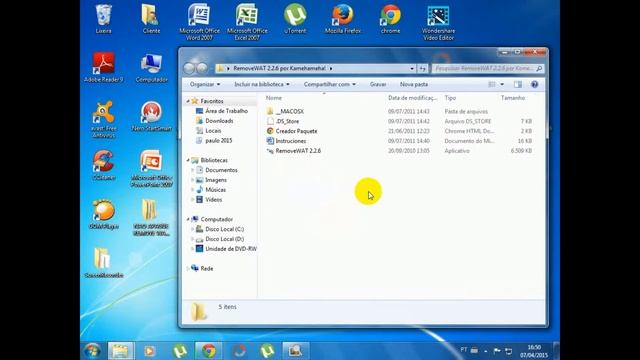Collapse the Bibliotecas tree section
Viewport: 640px width, 360px height.
(188, 160)
